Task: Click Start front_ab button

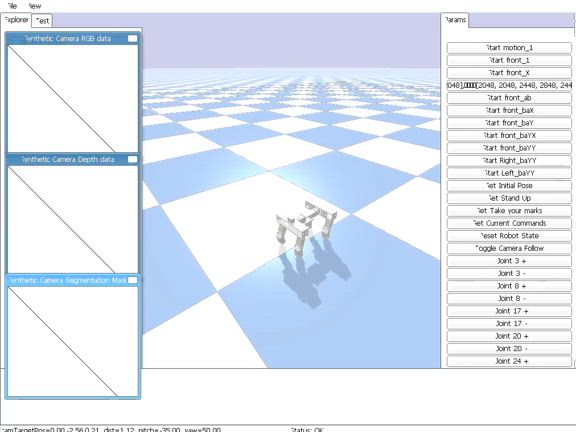Action: (509, 98)
